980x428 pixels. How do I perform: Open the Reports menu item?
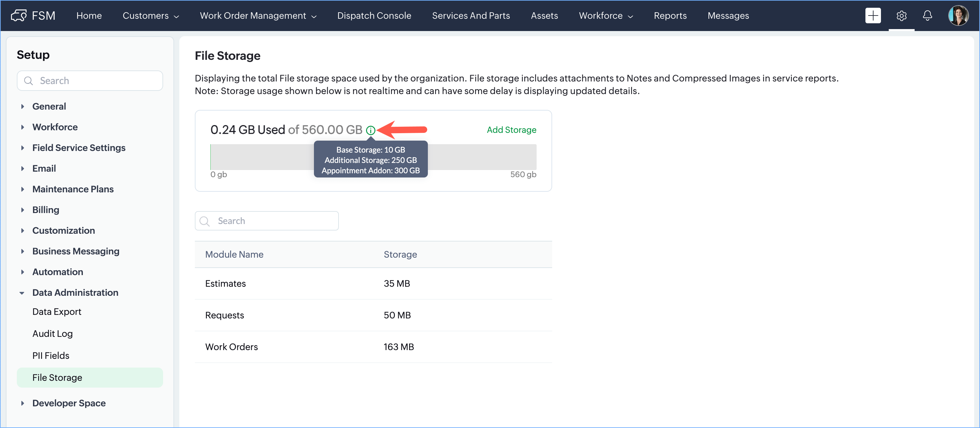pyautogui.click(x=670, y=16)
